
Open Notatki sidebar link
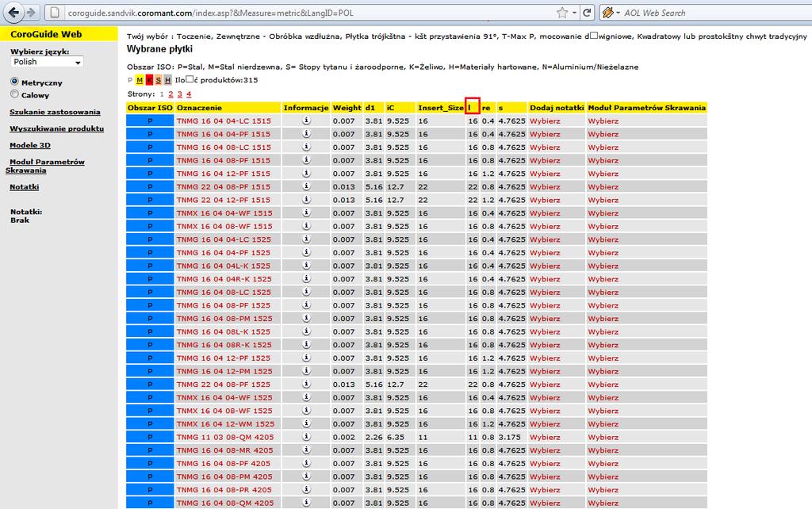click(25, 187)
